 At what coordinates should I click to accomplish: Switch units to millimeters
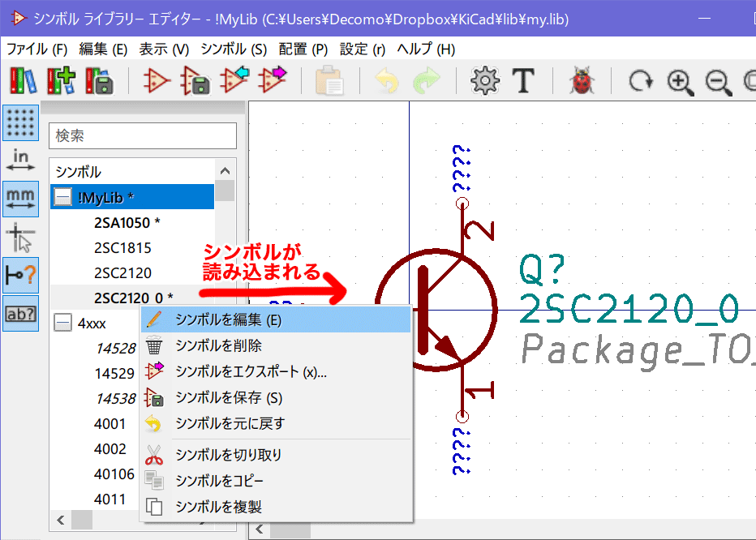pos(21,198)
